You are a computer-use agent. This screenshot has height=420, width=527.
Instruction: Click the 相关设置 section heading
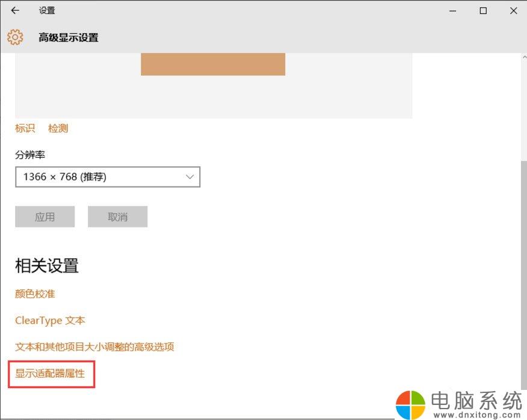(47, 265)
